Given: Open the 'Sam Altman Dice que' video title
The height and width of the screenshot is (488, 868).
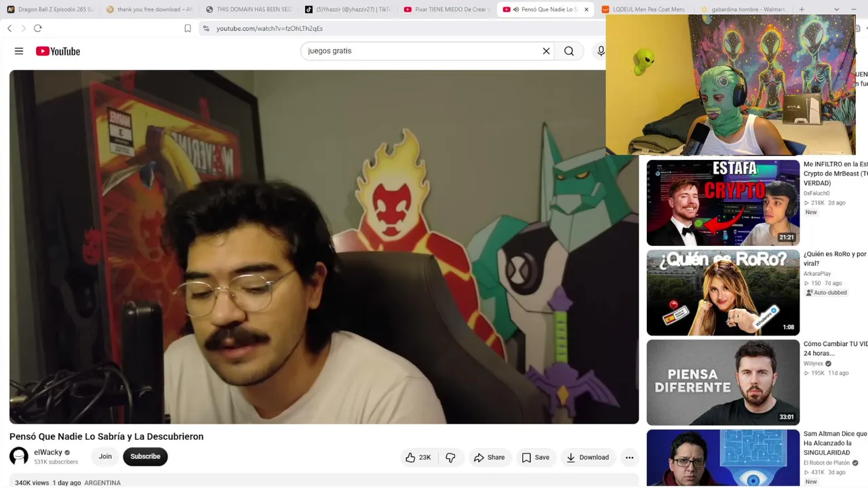Looking at the screenshot, I should click(x=835, y=443).
